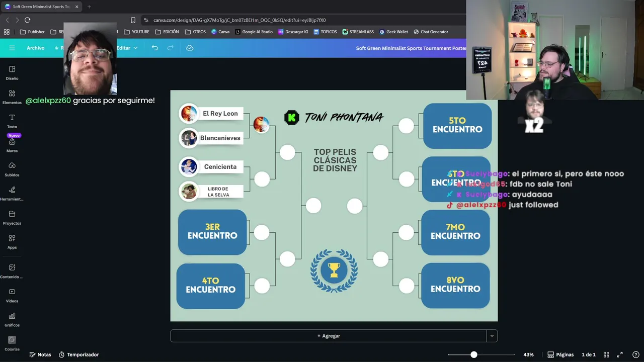Select the TOP PELIS CLÁSICAS DE DISNEY text
Image resolution: width=644 pixels, height=362 pixels.
tap(335, 160)
